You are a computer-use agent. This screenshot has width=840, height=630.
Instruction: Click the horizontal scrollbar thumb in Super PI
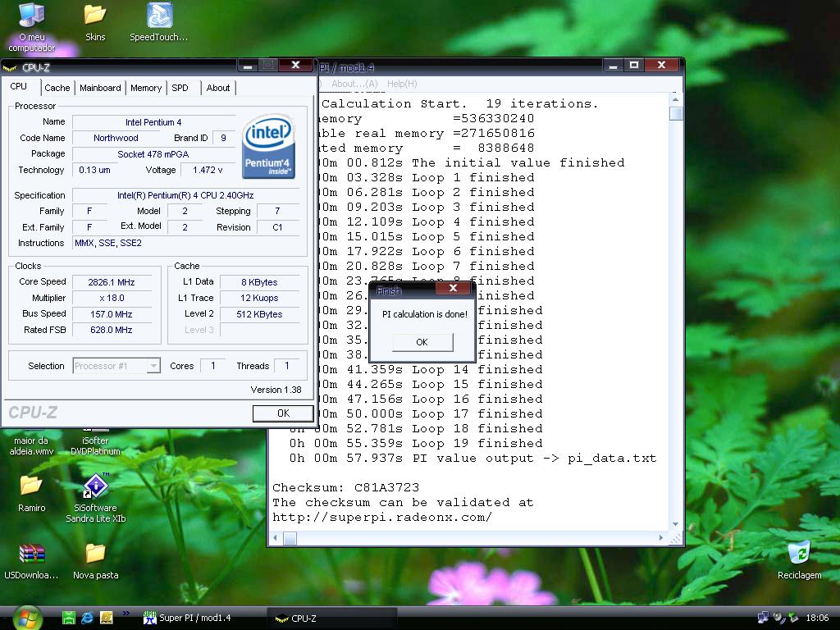coord(290,538)
